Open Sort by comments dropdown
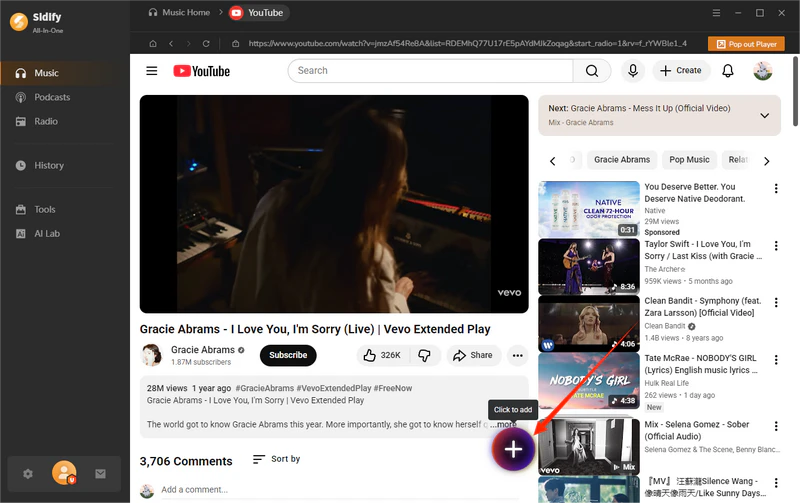800x503 pixels. (277, 459)
